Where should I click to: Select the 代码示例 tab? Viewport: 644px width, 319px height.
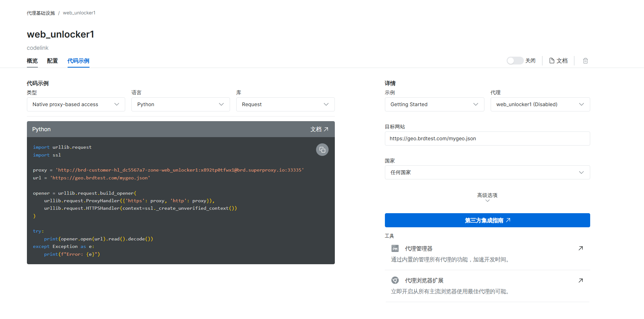coord(79,61)
